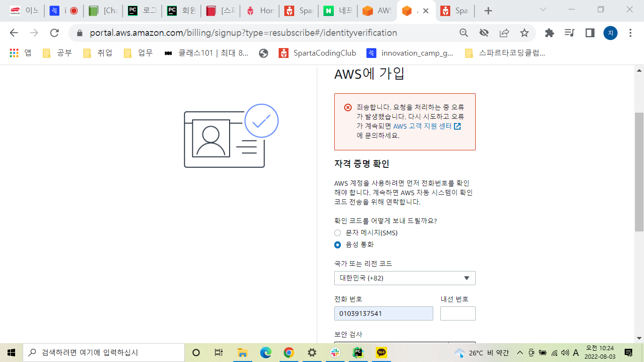Open the innovation_camp_g bookmark
The height and width of the screenshot is (362, 644).
pos(410,53)
